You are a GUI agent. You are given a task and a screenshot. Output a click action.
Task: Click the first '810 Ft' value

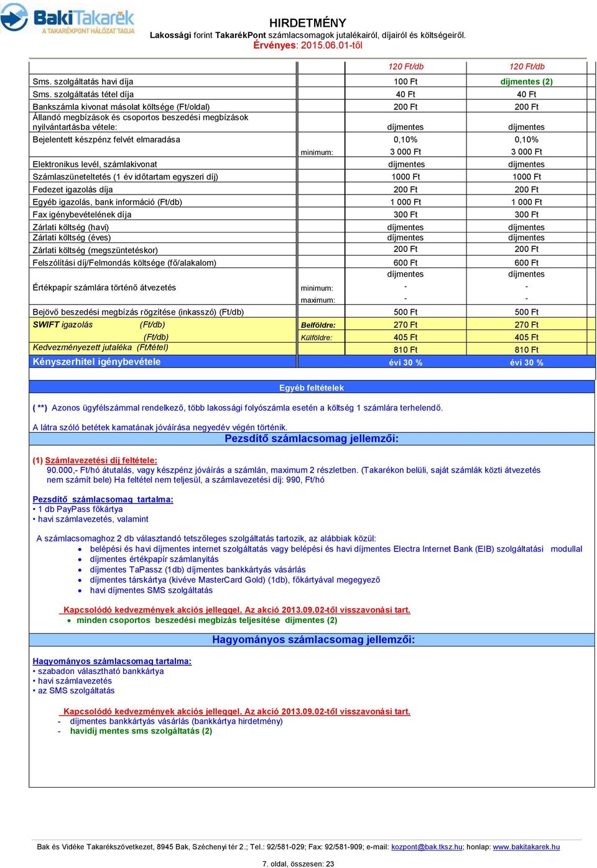click(x=405, y=350)
